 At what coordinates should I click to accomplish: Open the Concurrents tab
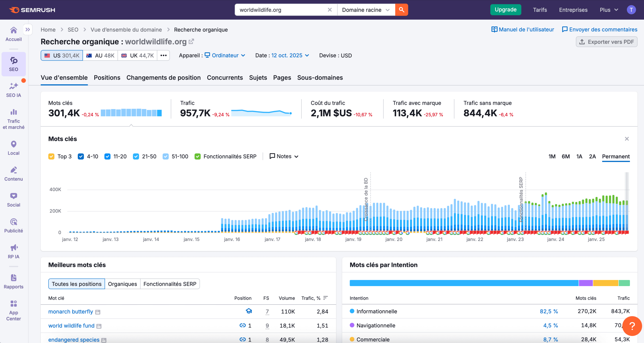click(225, 78)
